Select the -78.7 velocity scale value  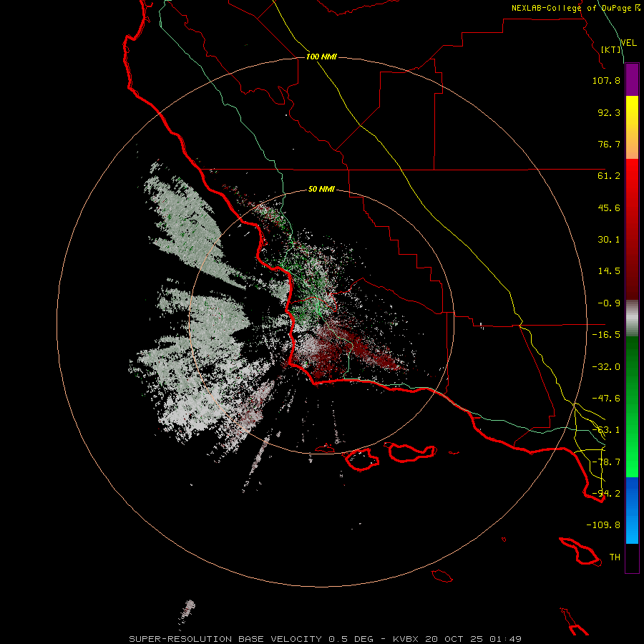(606, 462)
